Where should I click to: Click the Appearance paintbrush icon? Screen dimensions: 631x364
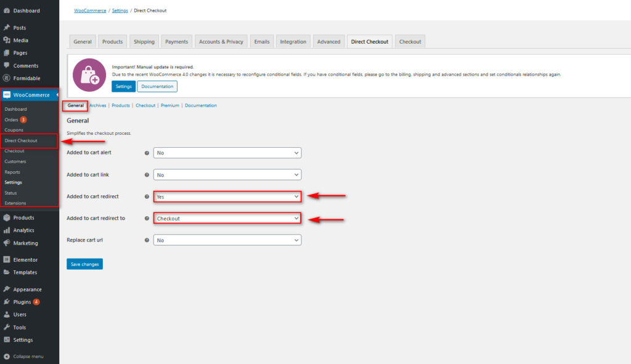click(7, 289)
